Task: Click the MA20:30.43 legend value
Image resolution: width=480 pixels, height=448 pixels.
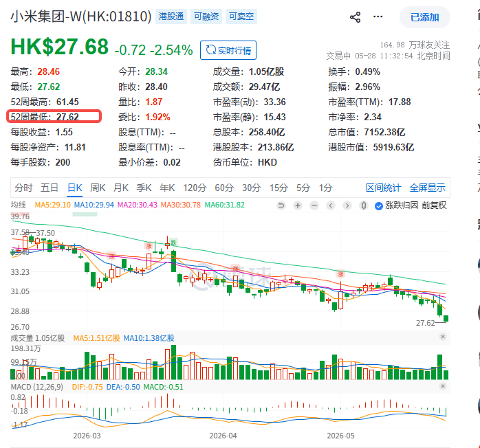Action: pos(138,205)
